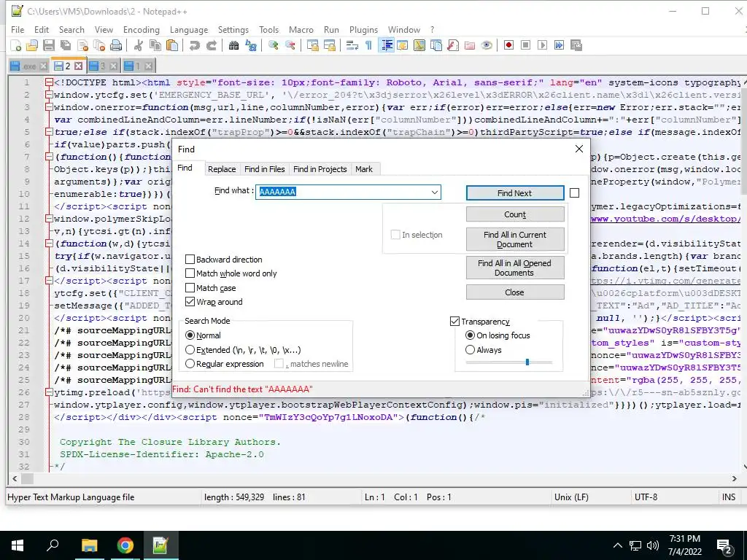Image resolution: width=747 pixels, height=560 pixels.
Task: Expand the Find what history dropdown
Action: point(435,192)
